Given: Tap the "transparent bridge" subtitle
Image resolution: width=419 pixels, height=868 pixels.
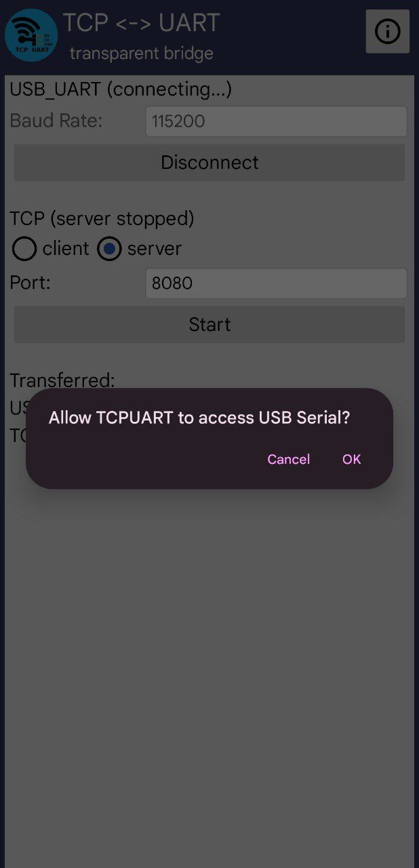Looking at the screenshot, I should (x=141, y=54).
